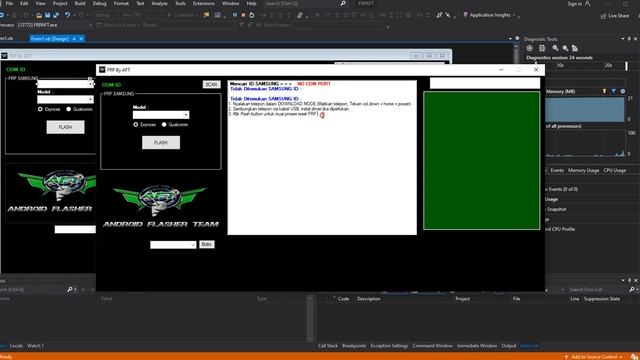Switch to the Form1.vb [Design] tab

(50, 39)
